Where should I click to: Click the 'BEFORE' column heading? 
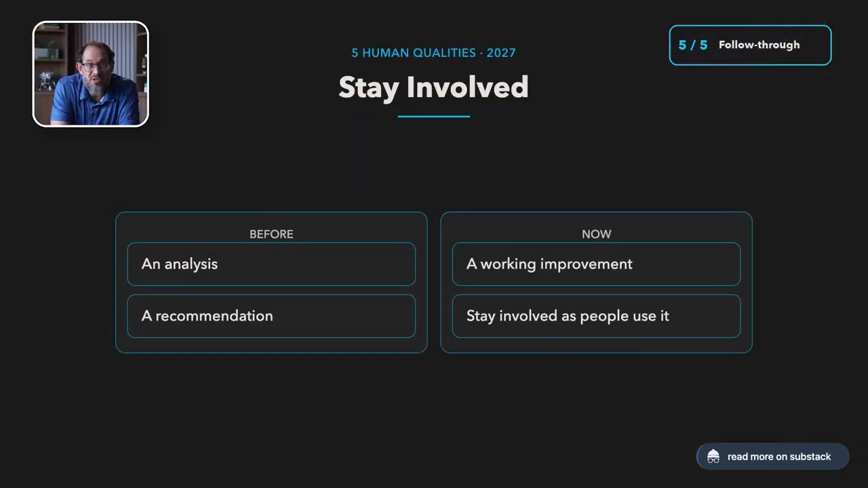[271, 234]
